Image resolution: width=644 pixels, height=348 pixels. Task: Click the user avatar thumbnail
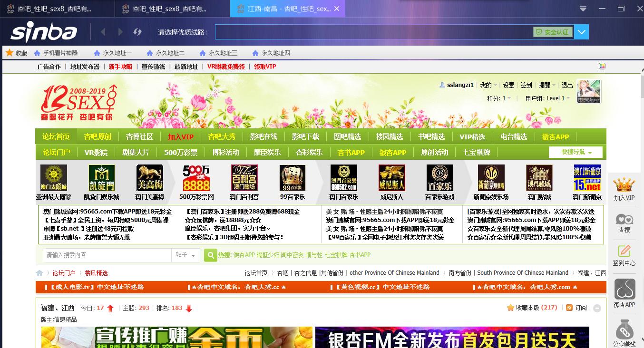(589, 91)
